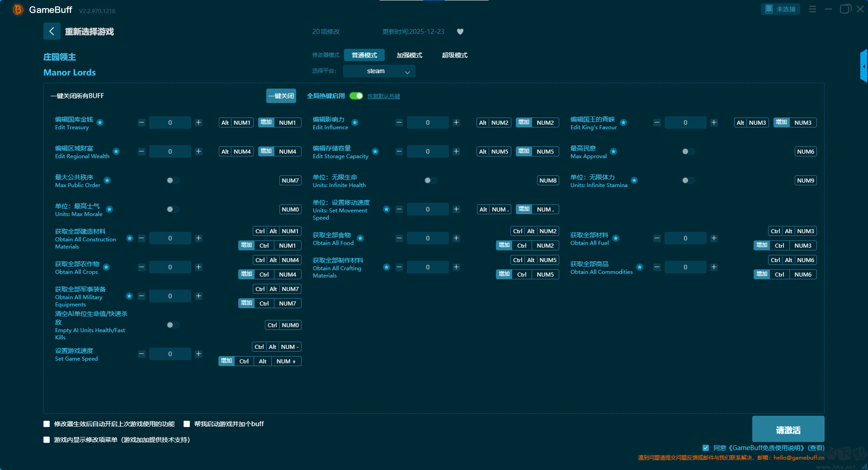Switch to the 超级模式 tab
868x470 pixels.
455,55
